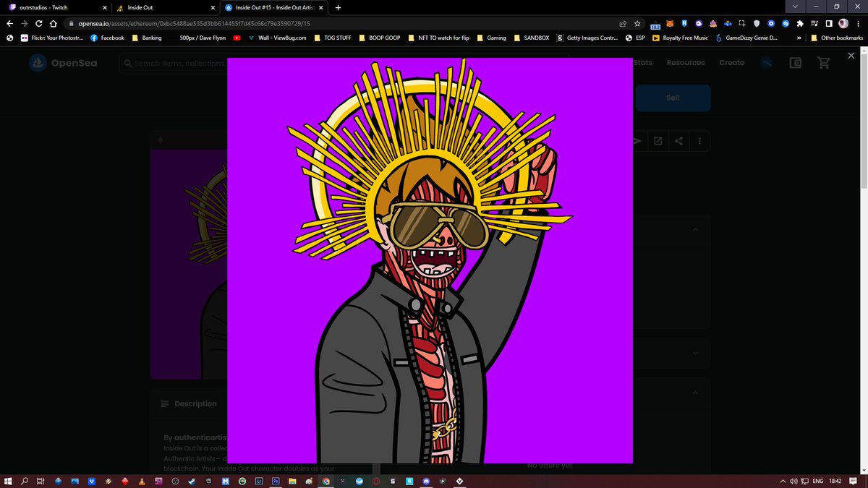Image resolution: width=868 pixels, height=488 pixels.
Task: Open the Windows Start menu
Action: click(x=9, y=481)
